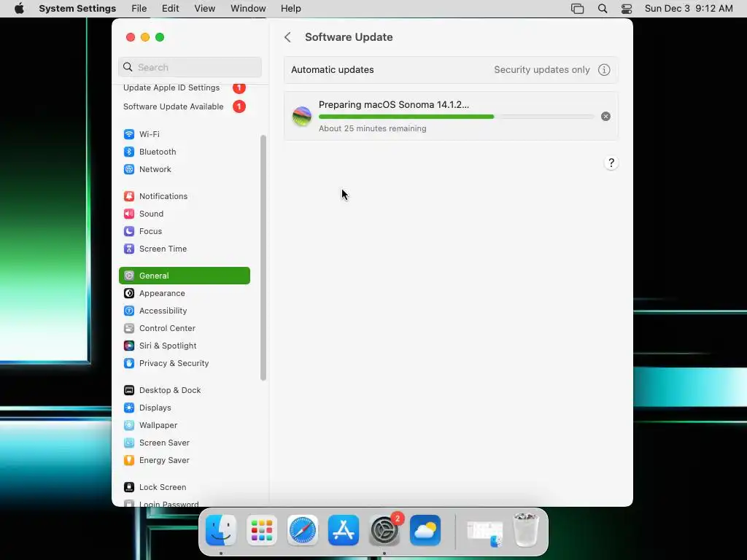
Task: Click the sidebar vertical scrollbar
Action: pyautogui.click(x=263, y=258)
